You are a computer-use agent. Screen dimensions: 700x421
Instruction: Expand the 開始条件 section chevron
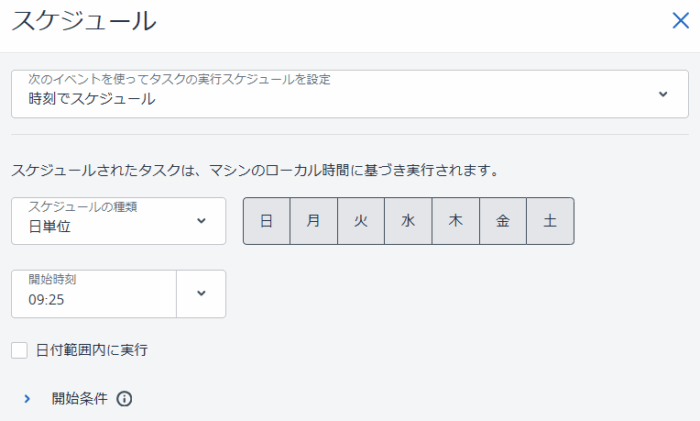28,399
